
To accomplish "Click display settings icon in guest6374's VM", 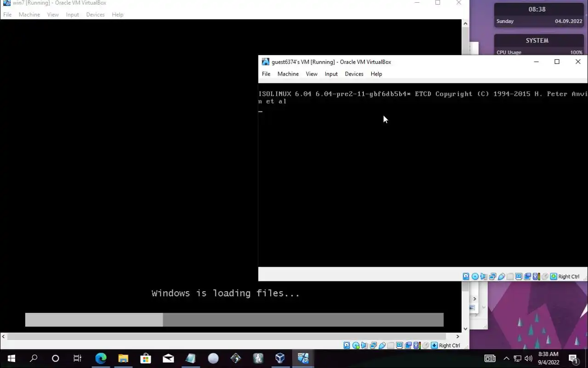I will click(x=519, y=276).
